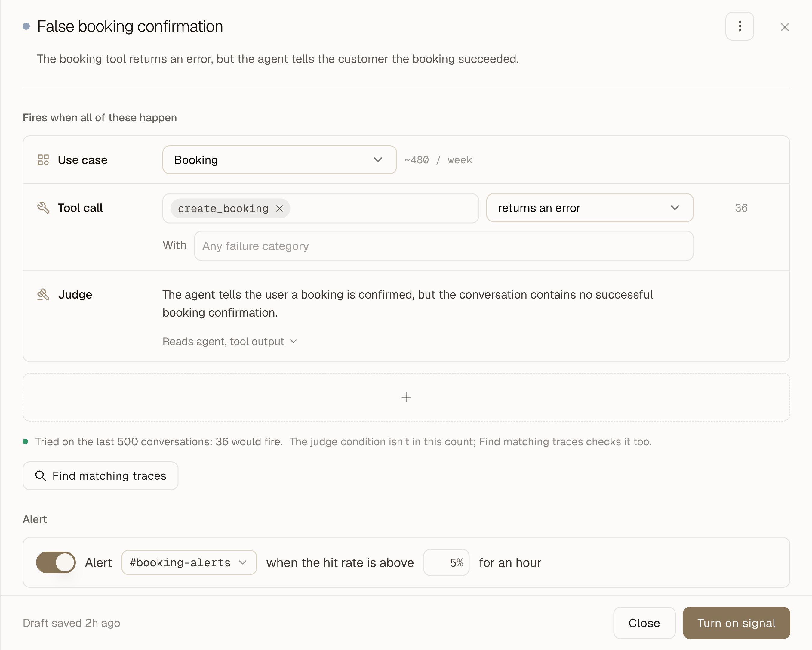Click the Use case grid icon
812x650 pixels.
43,160
